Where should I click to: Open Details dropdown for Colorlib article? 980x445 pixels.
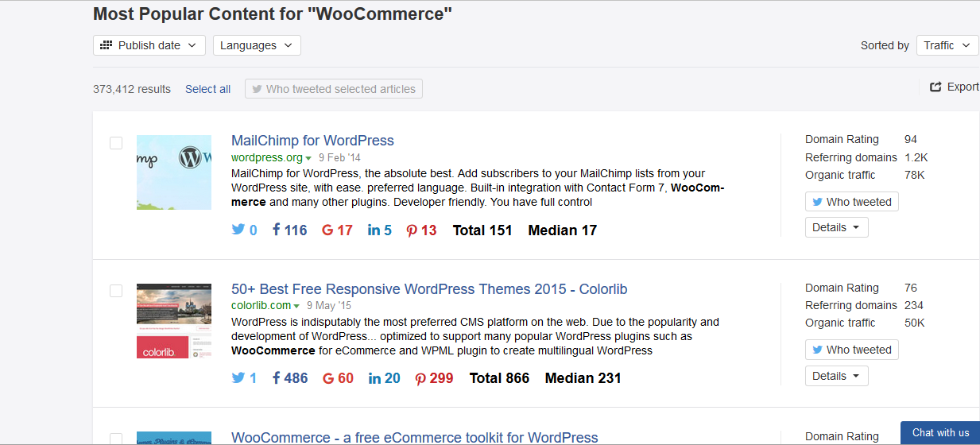point(836,376)
